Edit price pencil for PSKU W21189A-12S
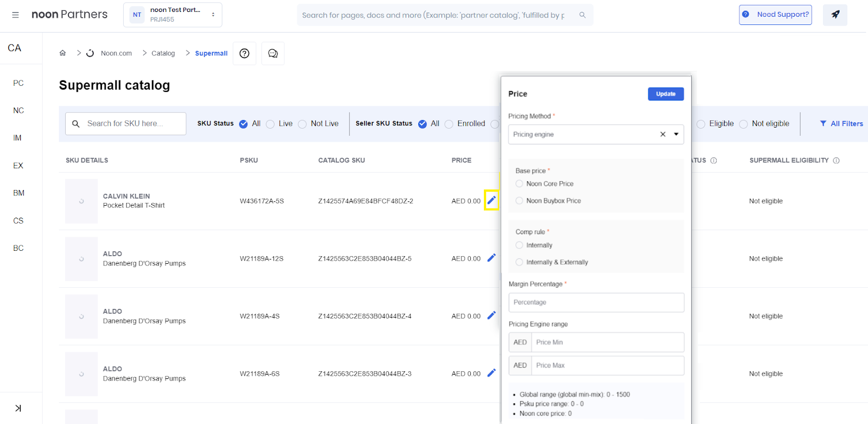 [492, 258]
